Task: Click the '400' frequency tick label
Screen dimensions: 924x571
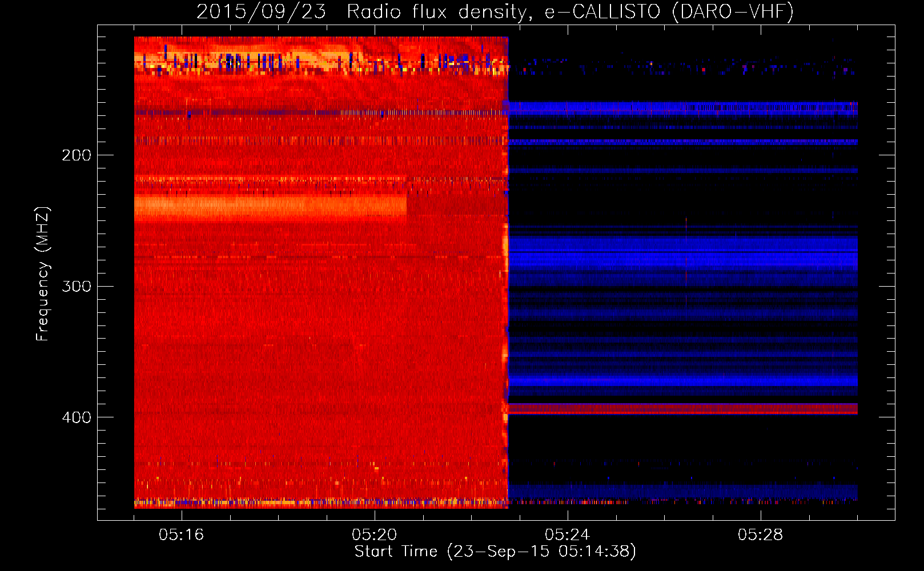Action: coord(77,417)
